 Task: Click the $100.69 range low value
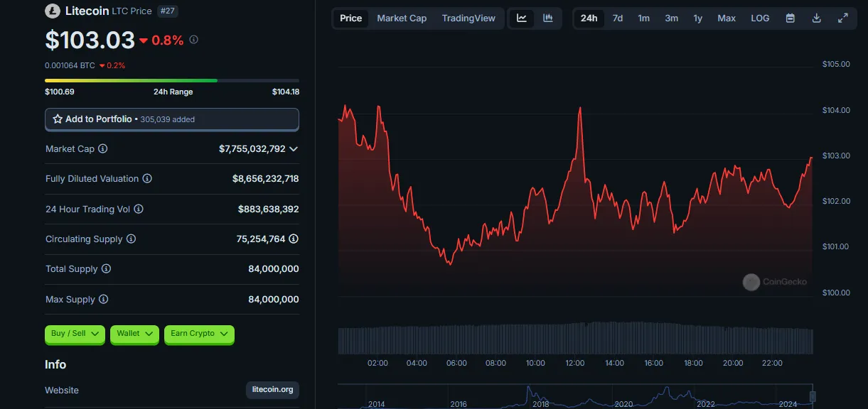60,92
